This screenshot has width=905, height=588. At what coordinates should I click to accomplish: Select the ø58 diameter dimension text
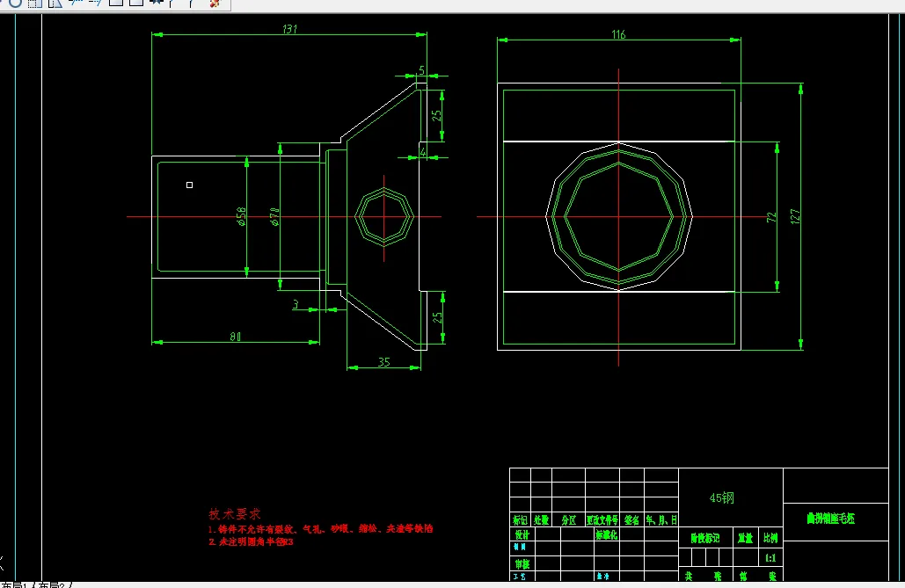point(241,216)
